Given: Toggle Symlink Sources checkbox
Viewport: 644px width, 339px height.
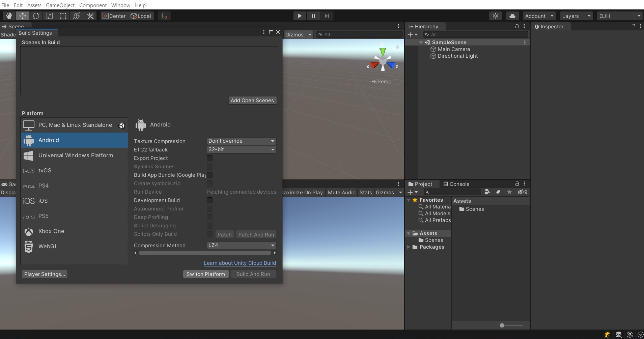Looking at the screenshot, I should pos(209,167).
